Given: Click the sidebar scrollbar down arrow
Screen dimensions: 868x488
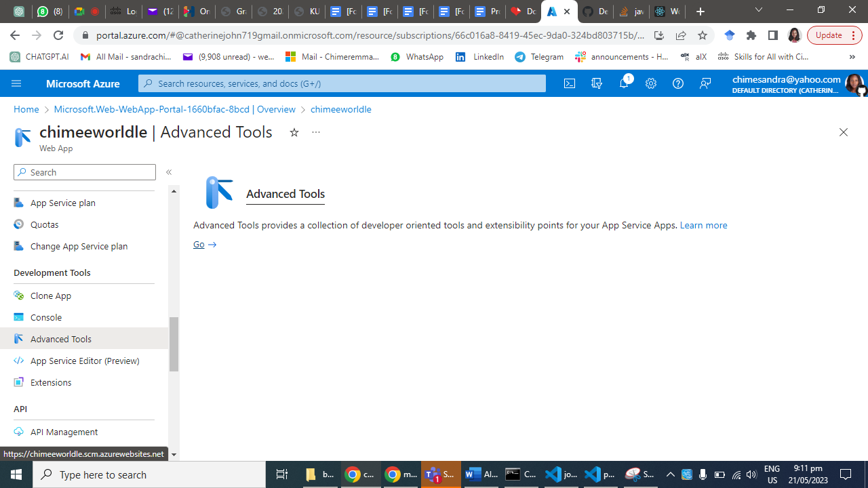Looking at the screenshot, I should click(174, 455).
